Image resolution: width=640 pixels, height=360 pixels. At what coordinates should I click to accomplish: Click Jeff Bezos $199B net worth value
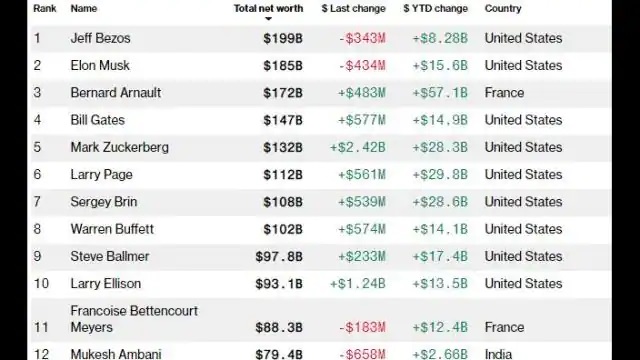[283, 38]
